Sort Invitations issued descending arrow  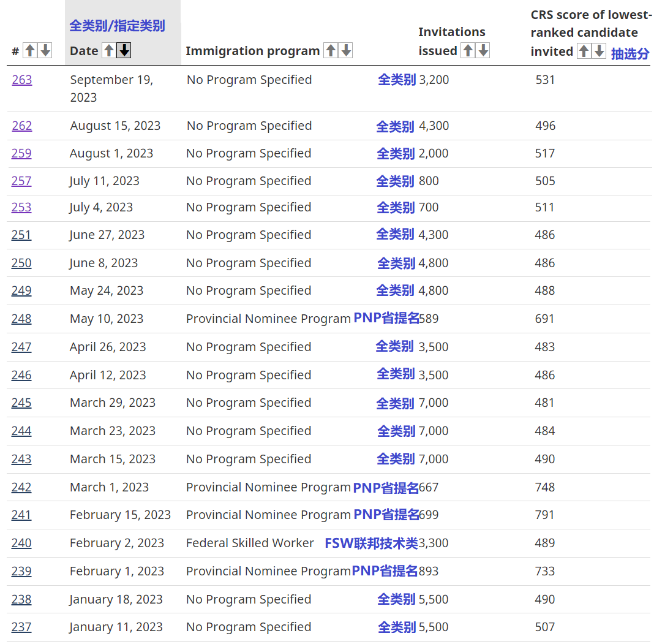483,50
